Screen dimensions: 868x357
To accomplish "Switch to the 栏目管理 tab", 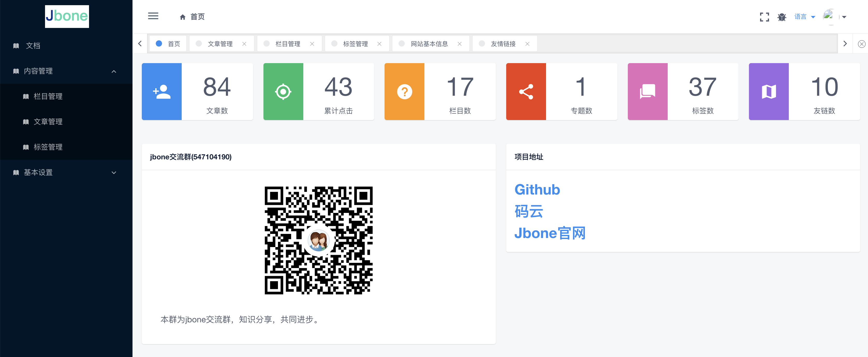I will tap(288, 44).
